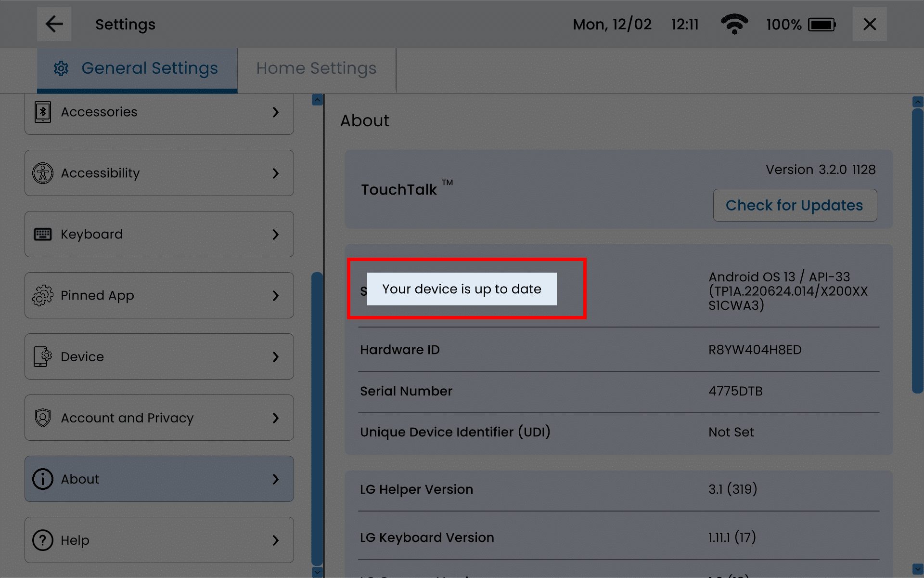The width and height of the screenshot is (924, 578).
Task: Switch to the Home Settings tab
Action: click(316, 68)
